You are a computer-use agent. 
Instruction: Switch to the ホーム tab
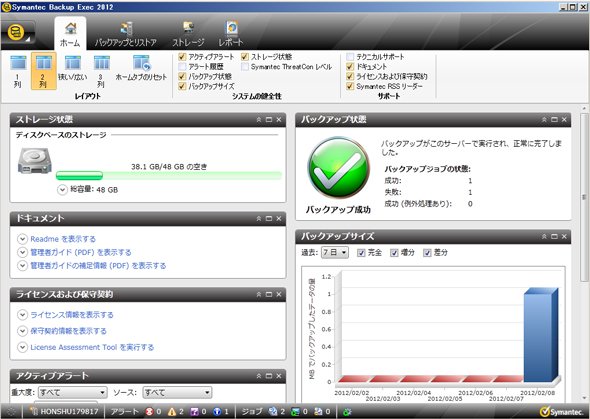pyautogui.click(x=70, y=33)
